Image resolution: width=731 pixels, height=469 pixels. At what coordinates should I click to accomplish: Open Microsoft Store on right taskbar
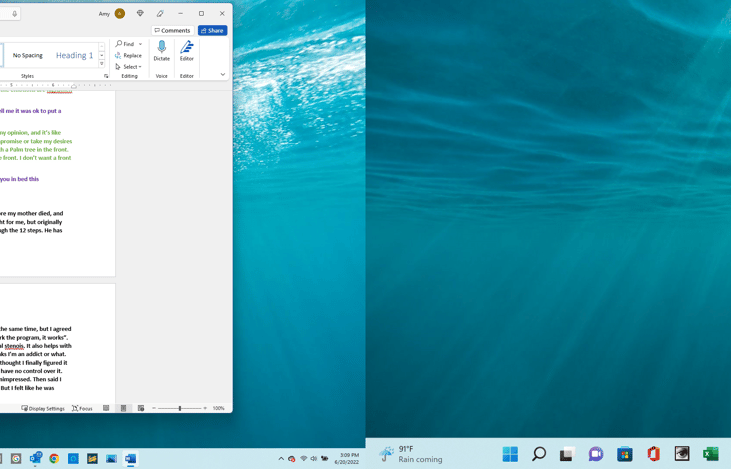tap(625, 454)
